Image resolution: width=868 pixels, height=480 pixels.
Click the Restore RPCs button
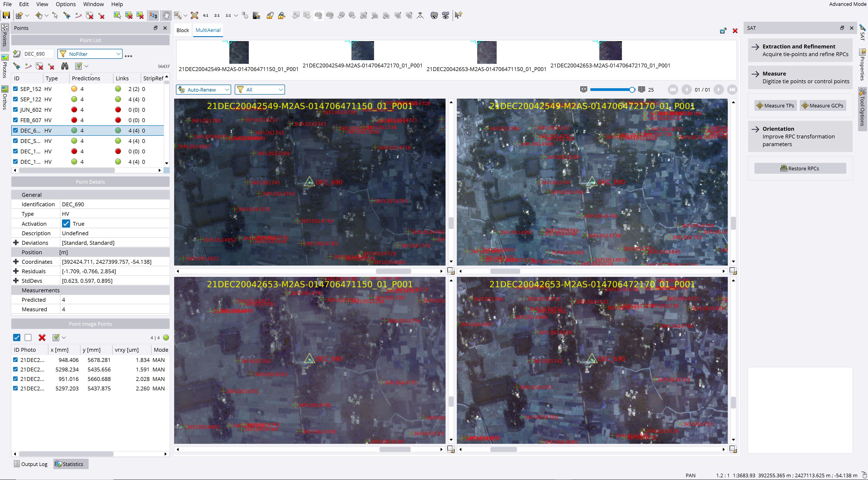tap(800, 169)
